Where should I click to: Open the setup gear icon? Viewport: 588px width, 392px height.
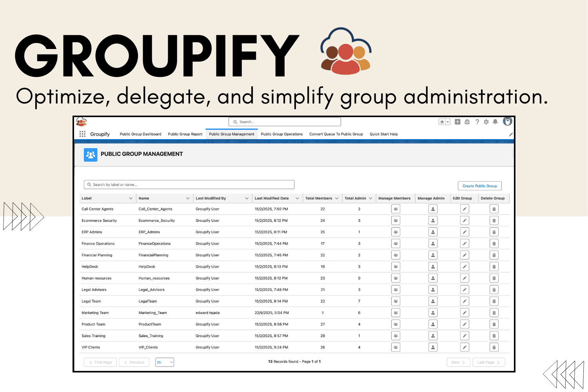(486, 122)
